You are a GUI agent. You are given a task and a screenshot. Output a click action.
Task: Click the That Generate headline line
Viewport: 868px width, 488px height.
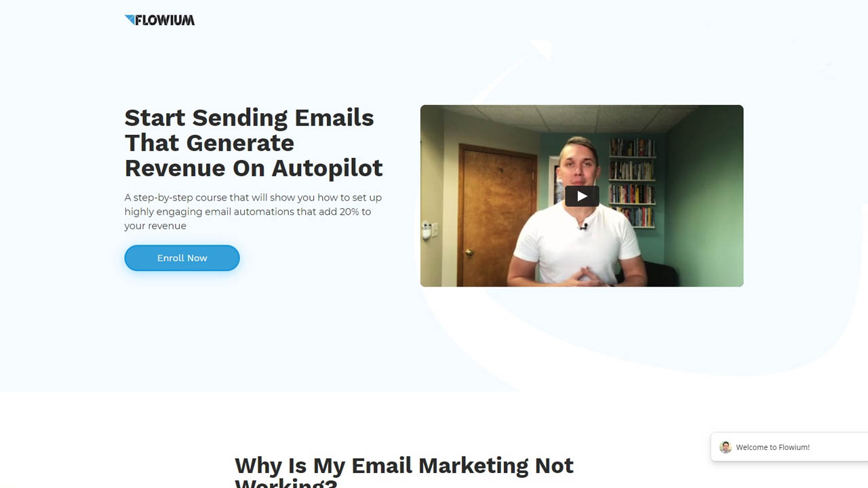tap(210, 142)
